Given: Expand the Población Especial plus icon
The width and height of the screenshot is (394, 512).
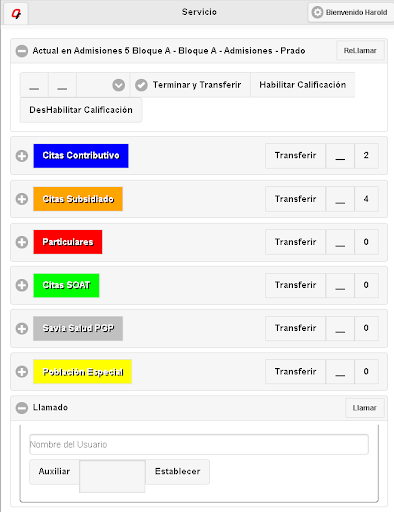Looking at the screenshot, I should pyautogui.click(x=22, y=371).
